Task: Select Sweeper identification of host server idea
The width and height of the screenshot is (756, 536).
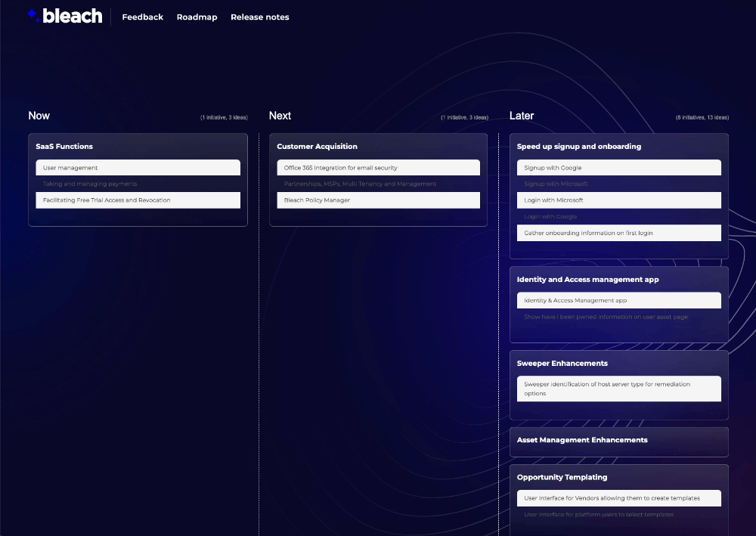Action: pyautogui.click(x=619, y=389)
